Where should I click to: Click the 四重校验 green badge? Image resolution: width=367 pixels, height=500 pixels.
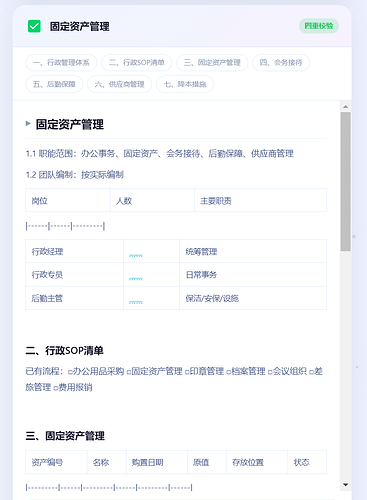[319, 26]
